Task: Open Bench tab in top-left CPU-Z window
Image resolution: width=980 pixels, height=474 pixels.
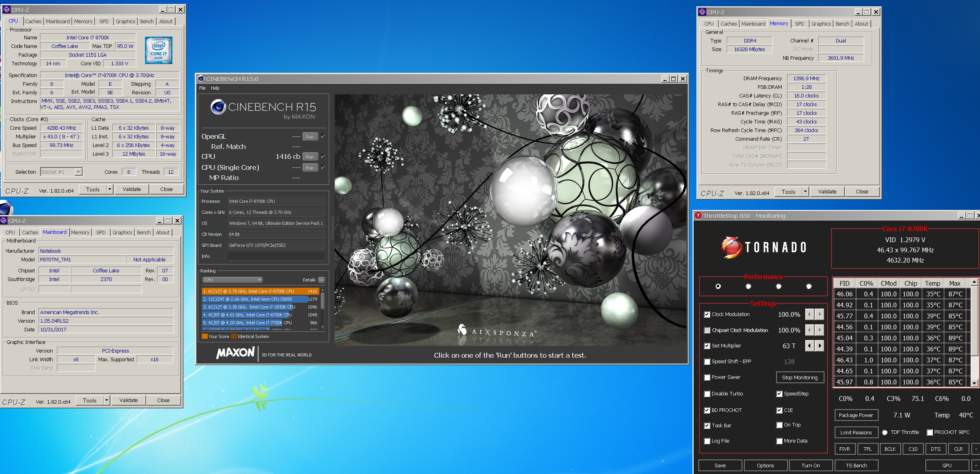Action: tap(147, 21)
